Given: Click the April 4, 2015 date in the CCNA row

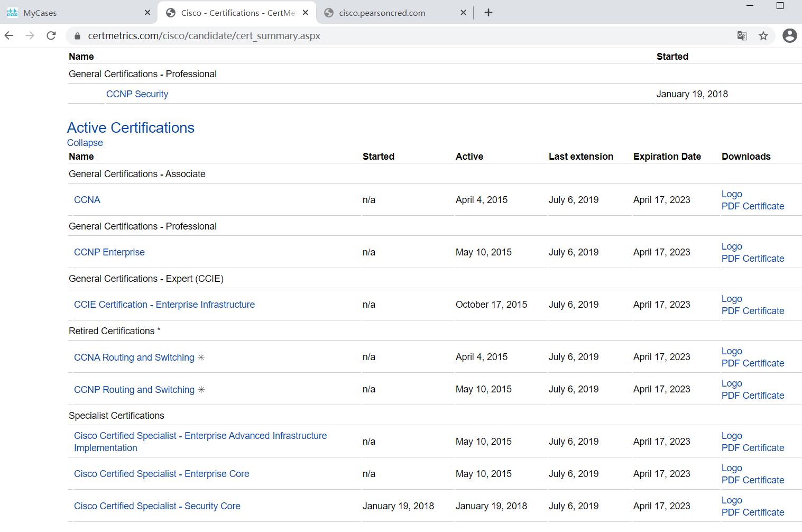Looking at the screenshot, I should click(x=482, y=200).
